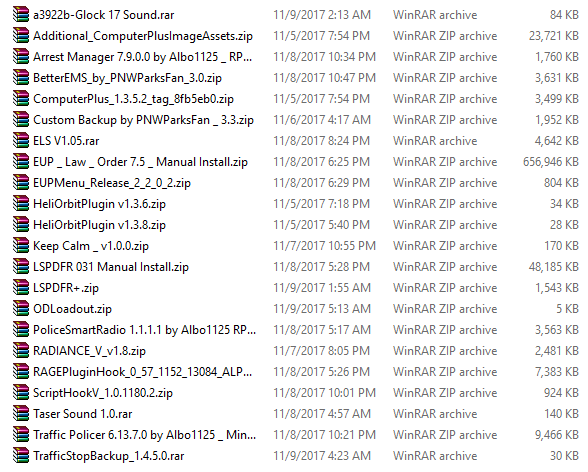Click the archive icon for LSPDFR+.zip

[x=21, y=288]
